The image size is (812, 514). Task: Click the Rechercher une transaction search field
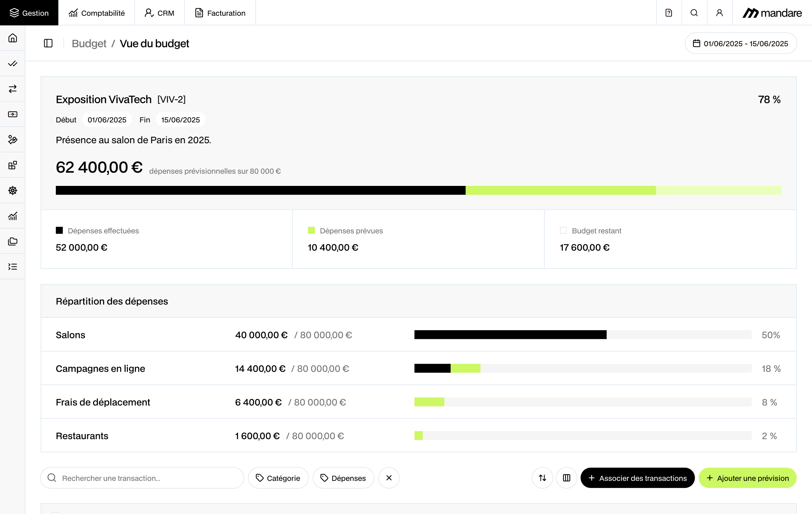click(142, 478)
